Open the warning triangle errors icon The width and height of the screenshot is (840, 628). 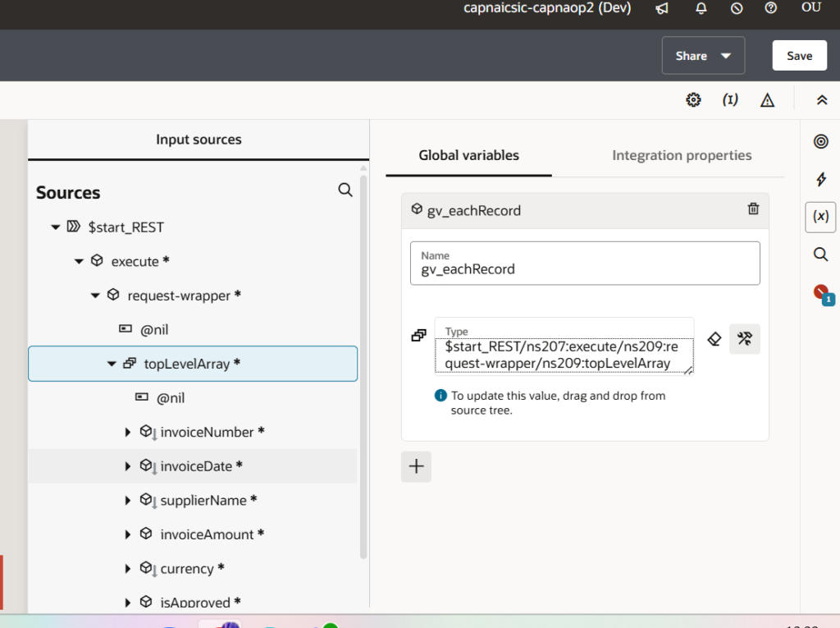coord(767,100)
